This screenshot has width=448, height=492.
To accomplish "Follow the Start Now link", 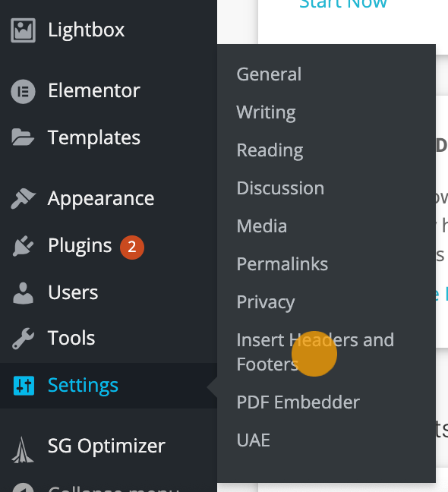I will click(343, 5).
